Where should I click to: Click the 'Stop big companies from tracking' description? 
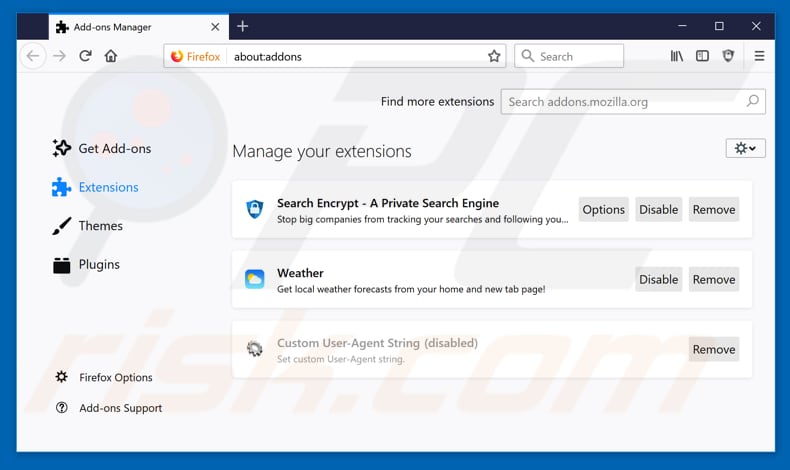tap(422, 219)
